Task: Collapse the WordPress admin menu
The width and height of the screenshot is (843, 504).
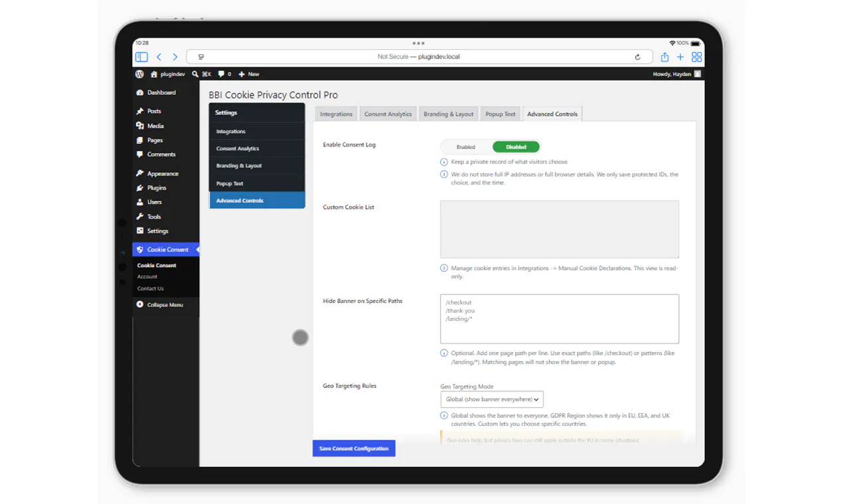Action: [x=159, y=305]
